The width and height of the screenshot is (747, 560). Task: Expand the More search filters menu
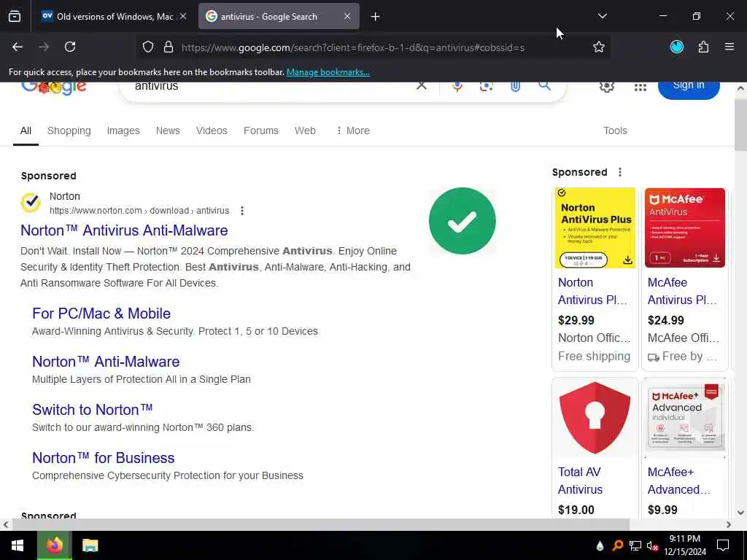353,131
